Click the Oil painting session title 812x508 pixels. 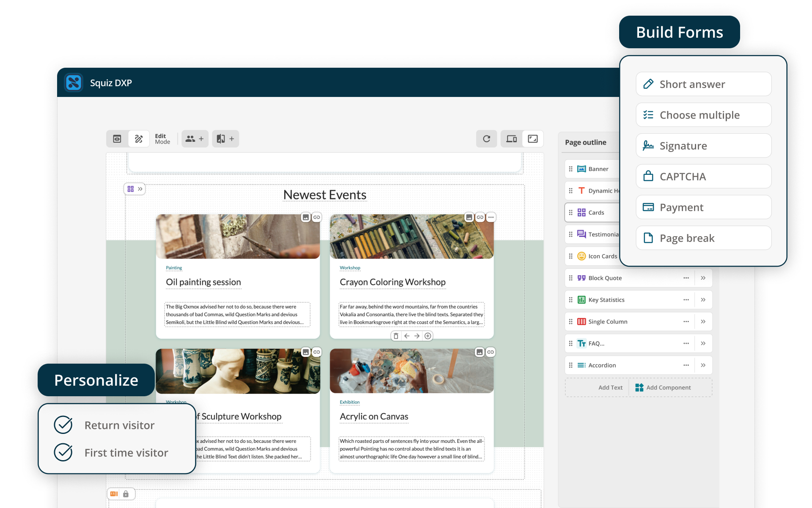click(203, 282)
